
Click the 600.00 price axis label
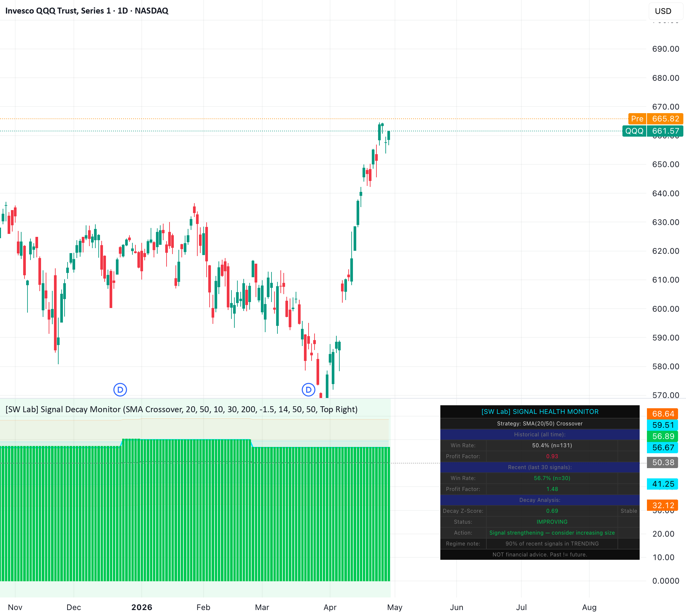pyautogui.click(x=666, y=309)
